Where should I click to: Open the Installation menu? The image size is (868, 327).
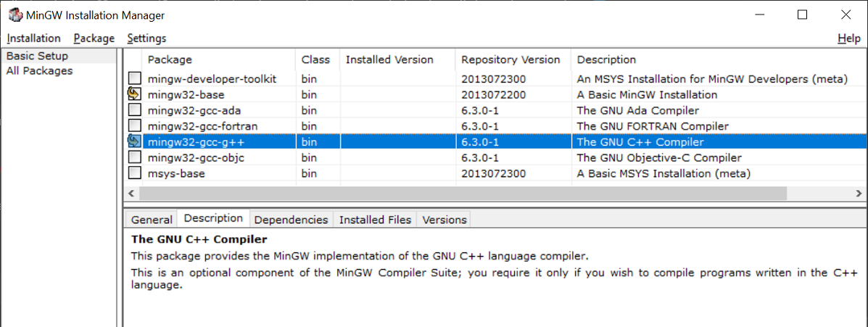(x=34, y=38)
